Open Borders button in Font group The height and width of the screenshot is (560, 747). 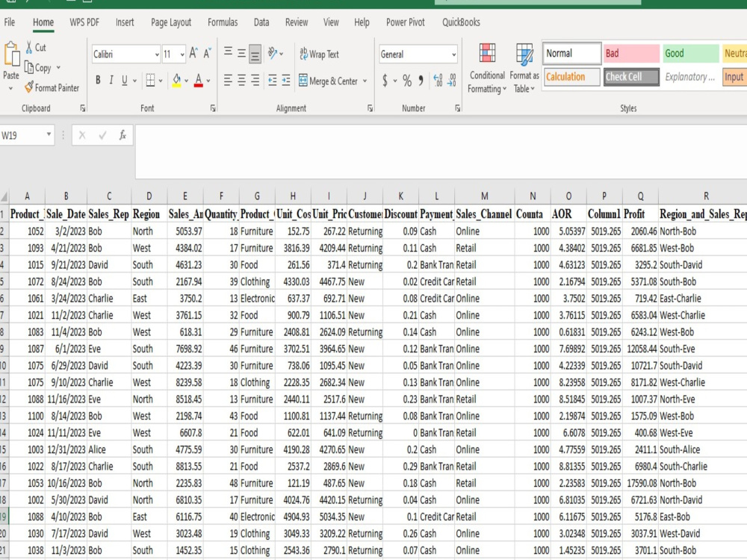150,80
